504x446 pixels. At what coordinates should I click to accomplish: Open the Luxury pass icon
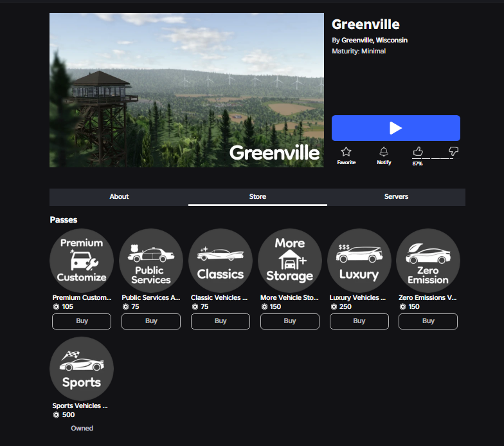click(x=359, y=260)
